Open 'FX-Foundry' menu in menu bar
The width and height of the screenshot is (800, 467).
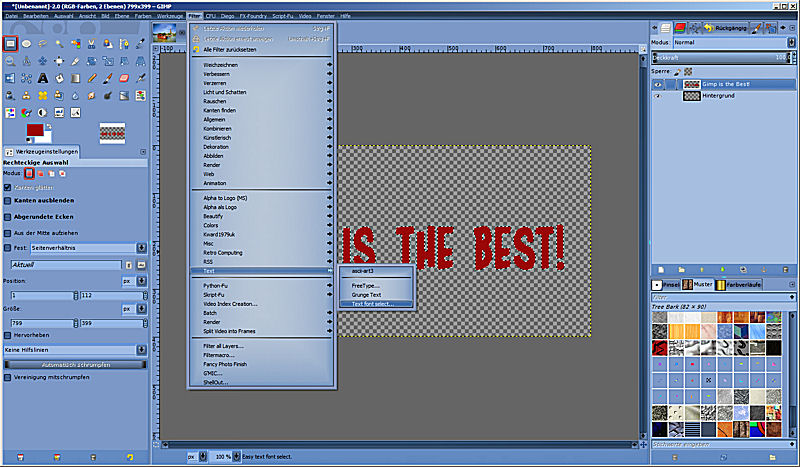[x=254, y=16]
